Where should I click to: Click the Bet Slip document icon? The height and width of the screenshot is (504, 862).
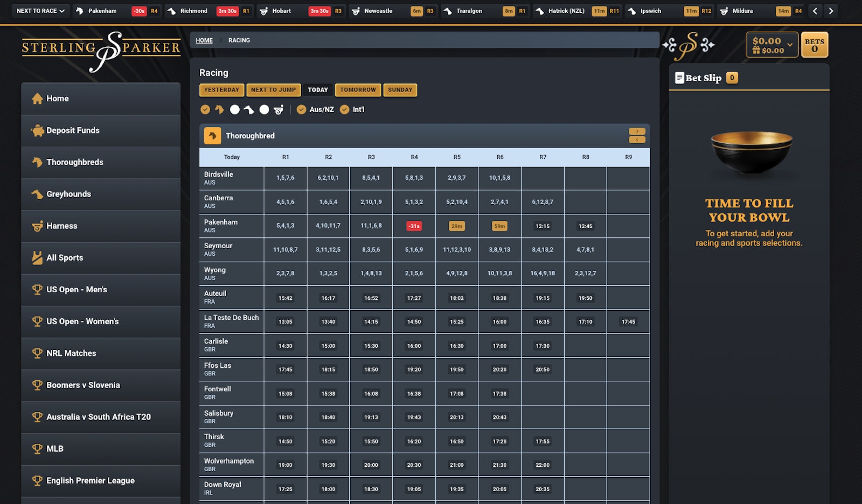[679, 78]
